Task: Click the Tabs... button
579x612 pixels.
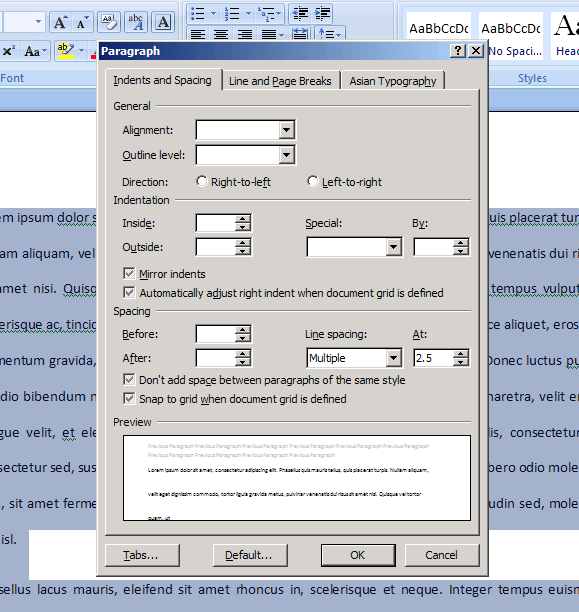Action: (x=142, y=555)
